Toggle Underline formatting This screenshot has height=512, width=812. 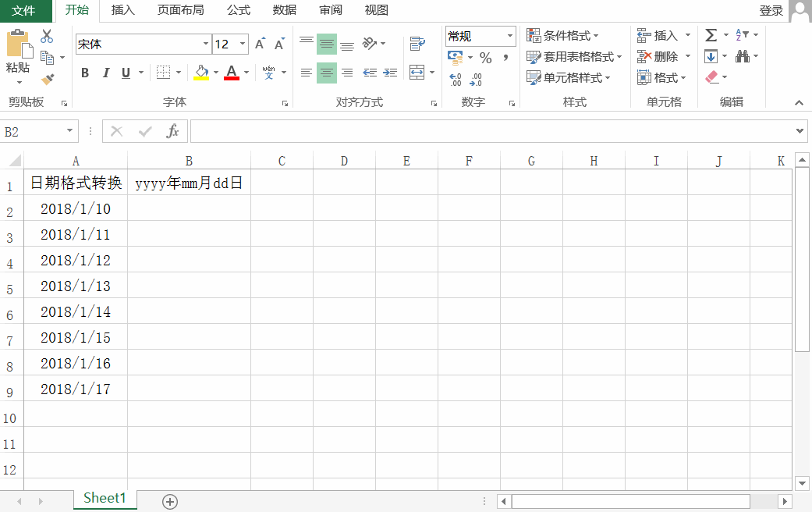coord(126,73)
